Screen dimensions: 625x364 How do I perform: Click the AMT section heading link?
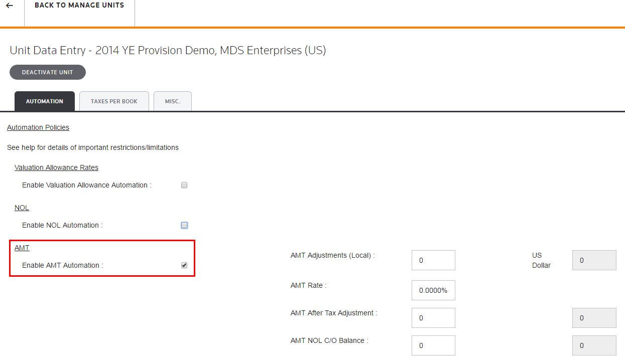click(22, 248)
